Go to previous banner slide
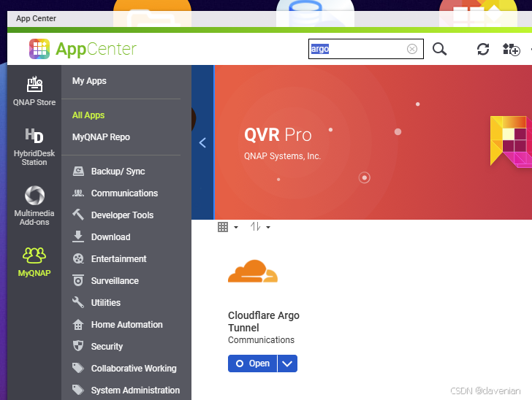The height and width of the screenshot is (400, 532). (x=202, y=143)
